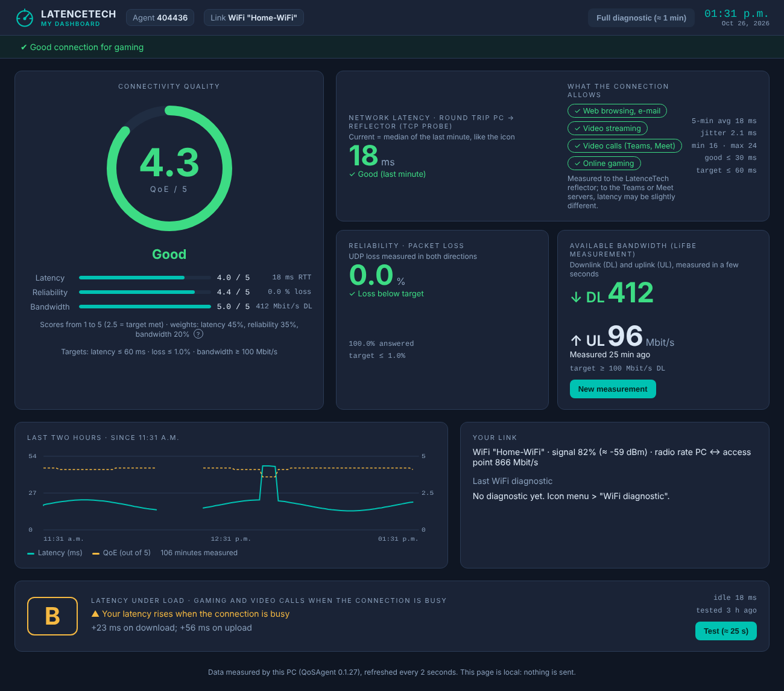Click the "jitter 2.1 ms" stat
784x691 pixels.
coord(729,133)
